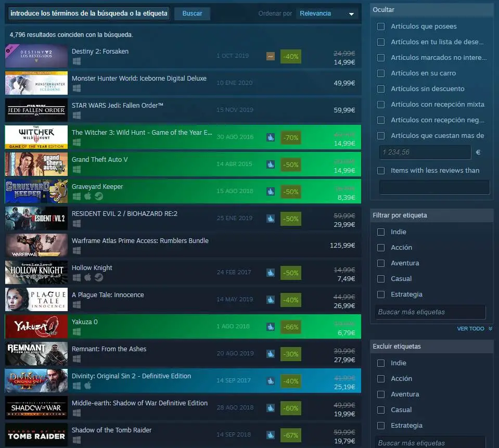Tick 'Artículos en tu lista de dese...' checkbox
The image size is (499, 448).
coord(380,42)
